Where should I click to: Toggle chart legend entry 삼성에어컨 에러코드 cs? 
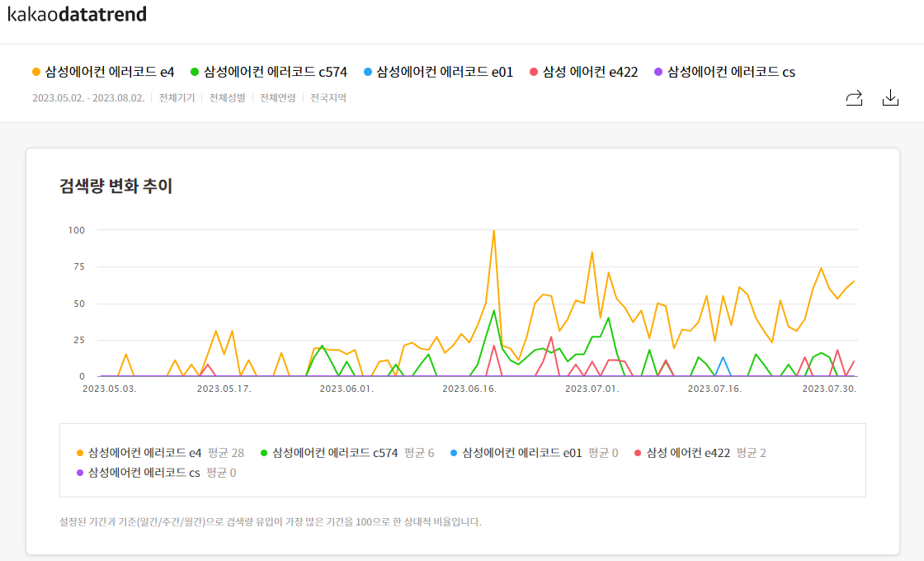click(x=139, y=473)
